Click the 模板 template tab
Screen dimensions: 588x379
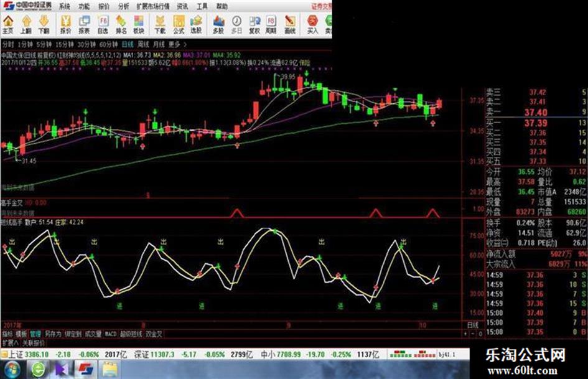coord(21,334)
